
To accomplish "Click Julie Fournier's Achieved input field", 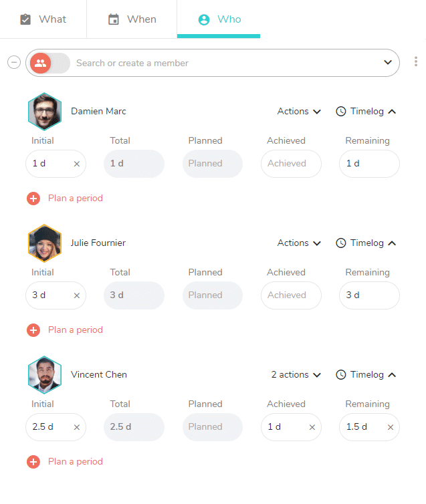I will point(291,295).
